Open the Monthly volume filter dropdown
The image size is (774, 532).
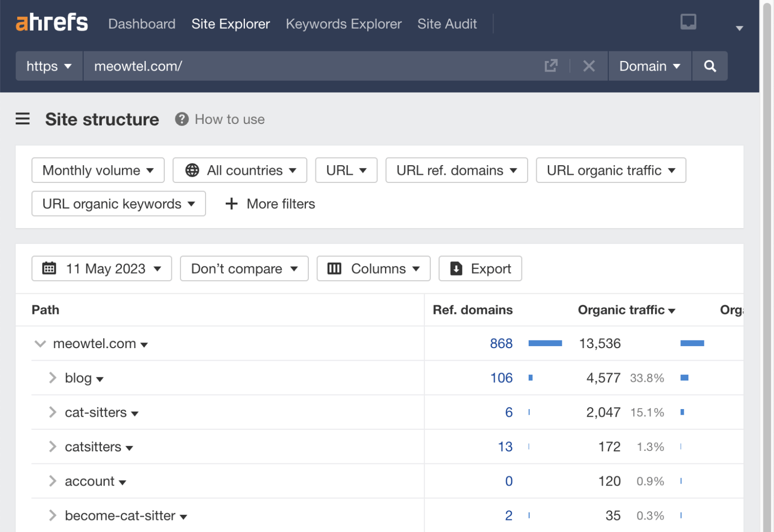coord(98,170)
